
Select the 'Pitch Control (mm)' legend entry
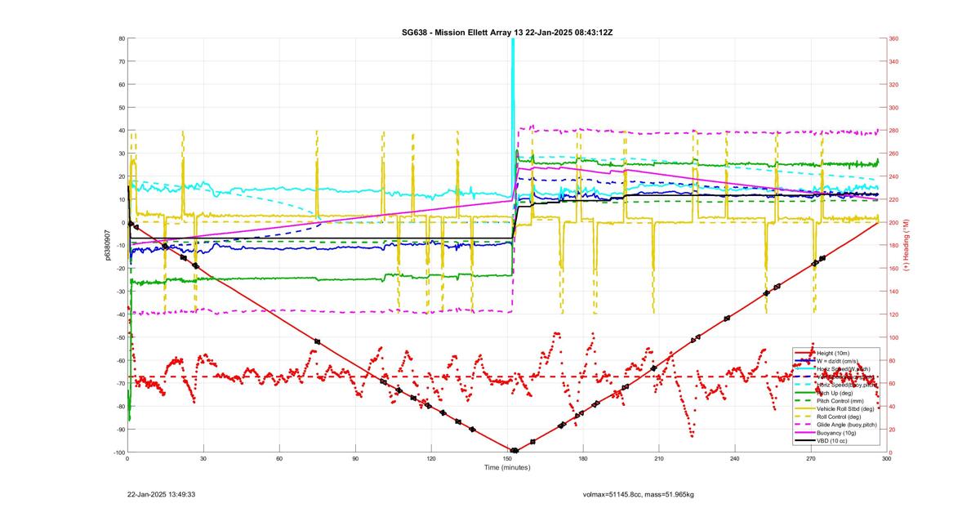click(840, 401)
